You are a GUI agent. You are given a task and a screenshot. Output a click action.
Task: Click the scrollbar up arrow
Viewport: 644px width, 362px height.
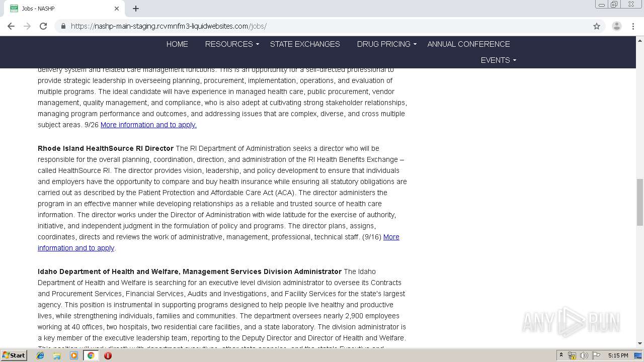click(640, 40)
